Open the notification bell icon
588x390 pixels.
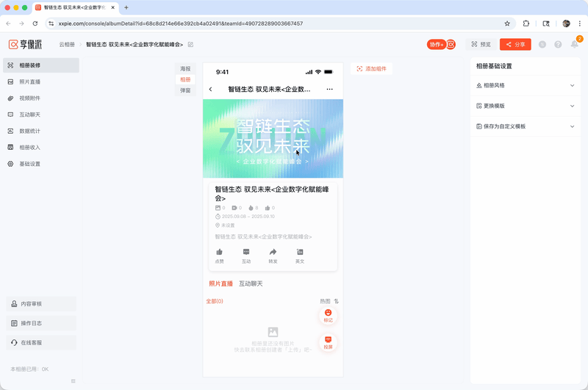point(574,45)
